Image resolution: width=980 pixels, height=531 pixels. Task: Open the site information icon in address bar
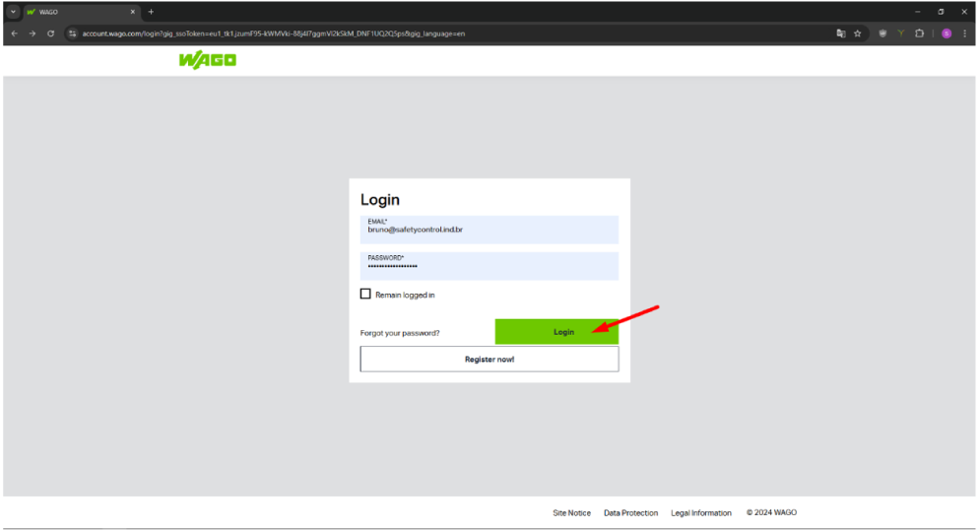tap(73, 33)
